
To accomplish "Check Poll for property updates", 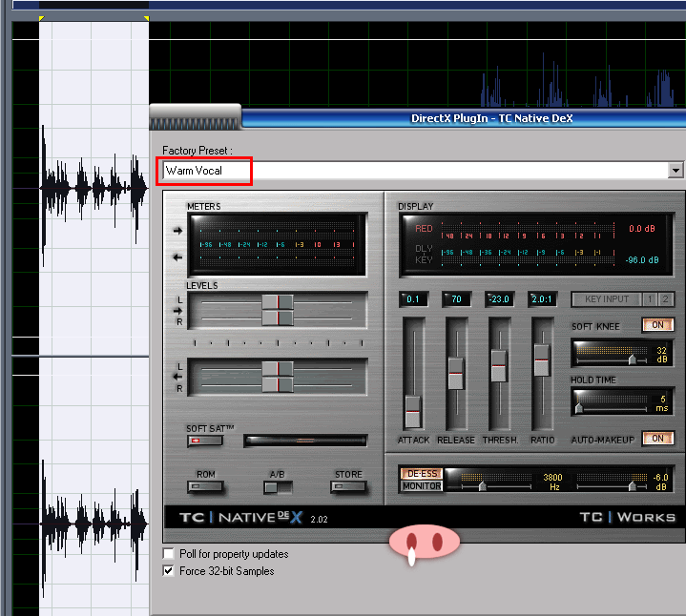I will coord(169,553).
